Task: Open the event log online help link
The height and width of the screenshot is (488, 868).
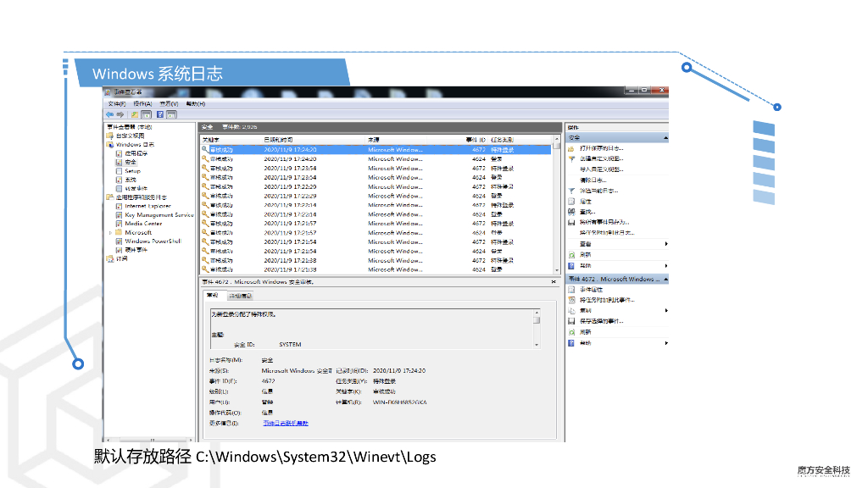Action: (285, 422)
